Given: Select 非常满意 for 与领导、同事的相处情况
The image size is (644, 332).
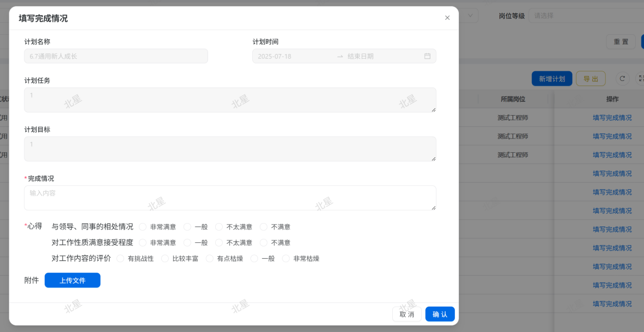Looking at the screenshot, I should pos(142,227).
